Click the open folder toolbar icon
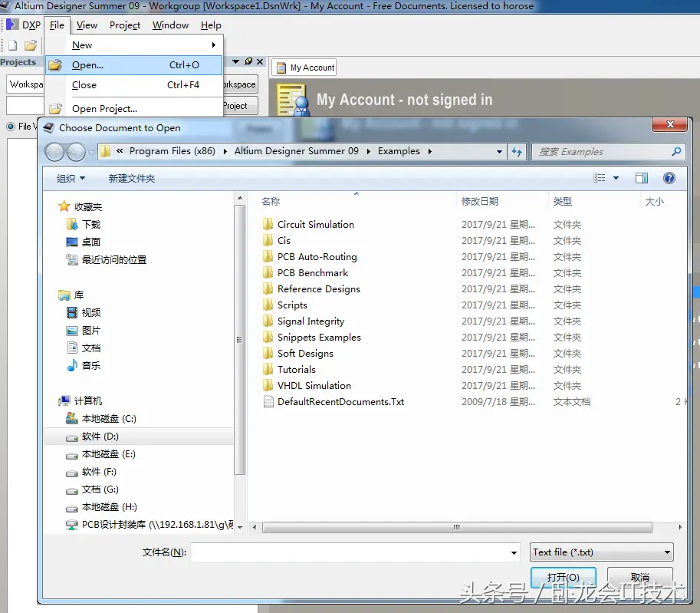The image size is (700, 613). point(31,45)
